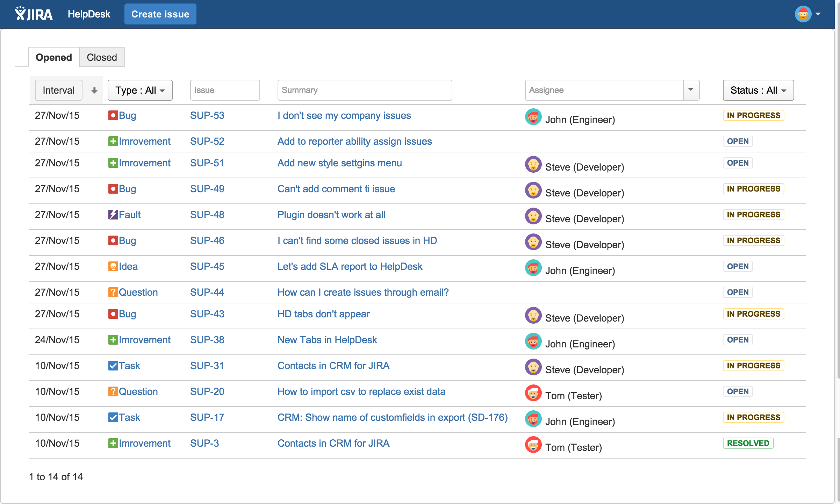The width and height of the screenshot is (840, 504).
Task: Click Tom (Tester) avatar on SUP-20 row
Action: 533,393
